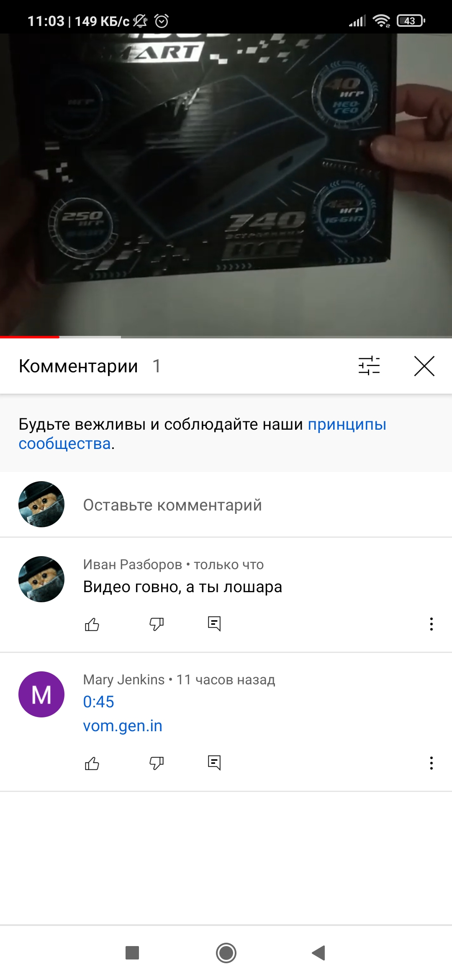
Task: Tap the Android back navigation button
Action: 319,953
